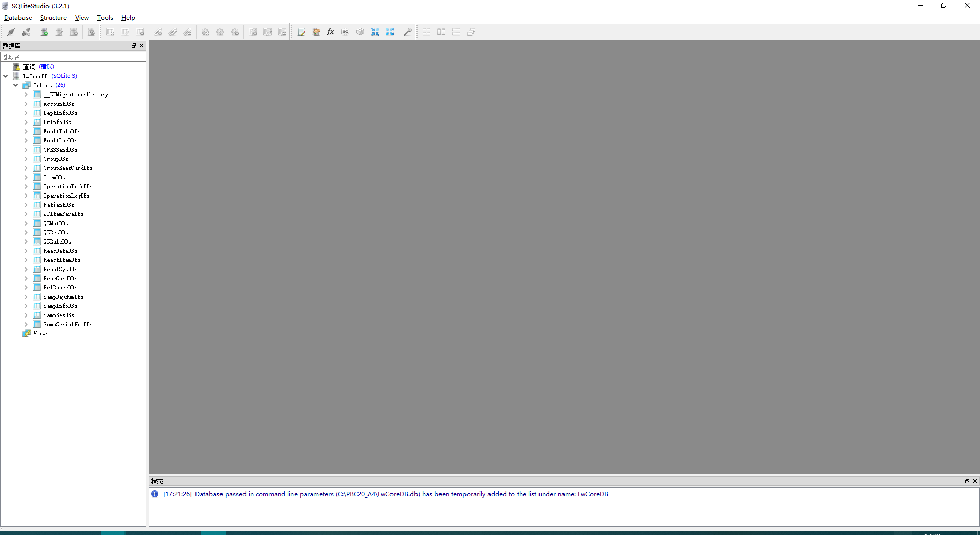Click the Edit index toolbar icon

pos(173,32)
